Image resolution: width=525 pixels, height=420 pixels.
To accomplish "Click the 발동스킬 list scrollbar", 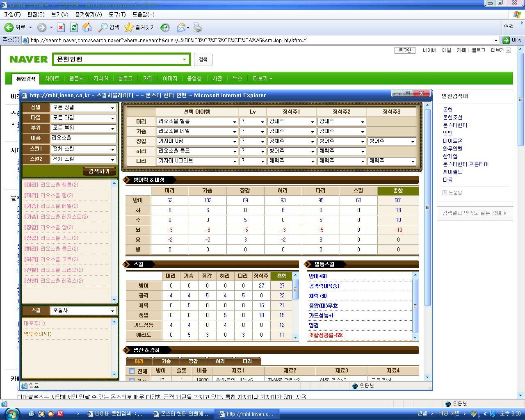I will pos(415,306).
